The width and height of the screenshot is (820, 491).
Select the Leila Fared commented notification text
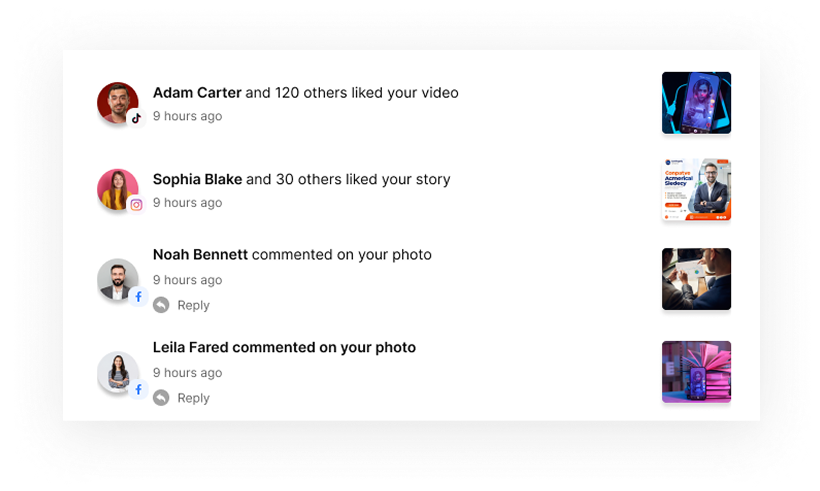(284, 348)
